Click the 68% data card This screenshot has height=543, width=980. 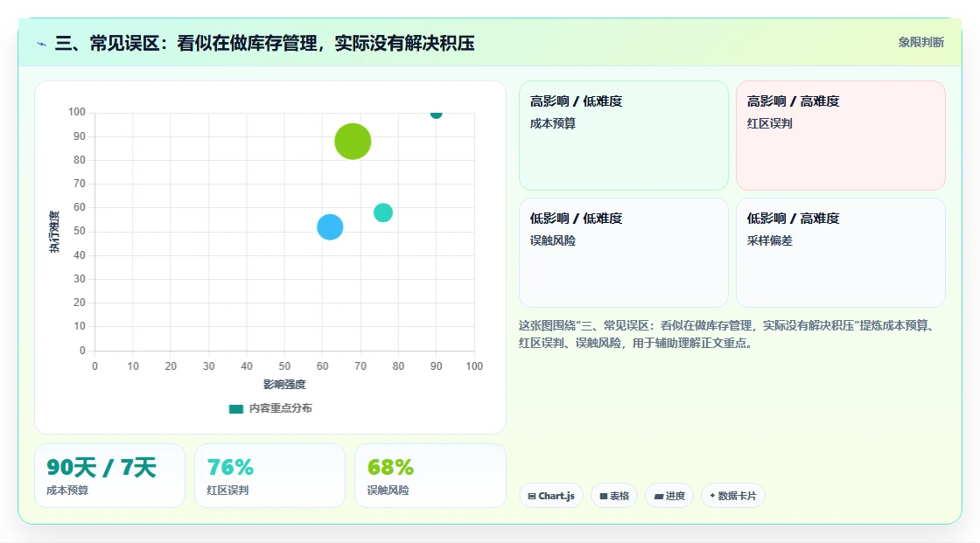[x=430, y=476]
